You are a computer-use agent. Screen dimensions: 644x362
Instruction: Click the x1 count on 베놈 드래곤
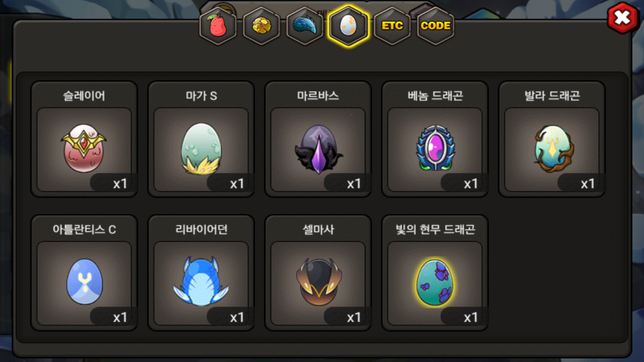coord(471,184)
